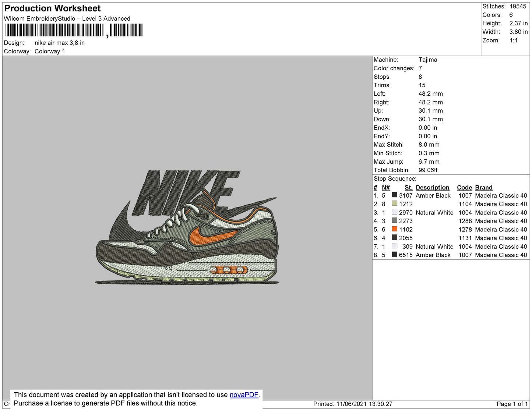
Task: Click the grey swatch beside 2273 stitches
Action: pyautogui.click(x=394, y=221)
